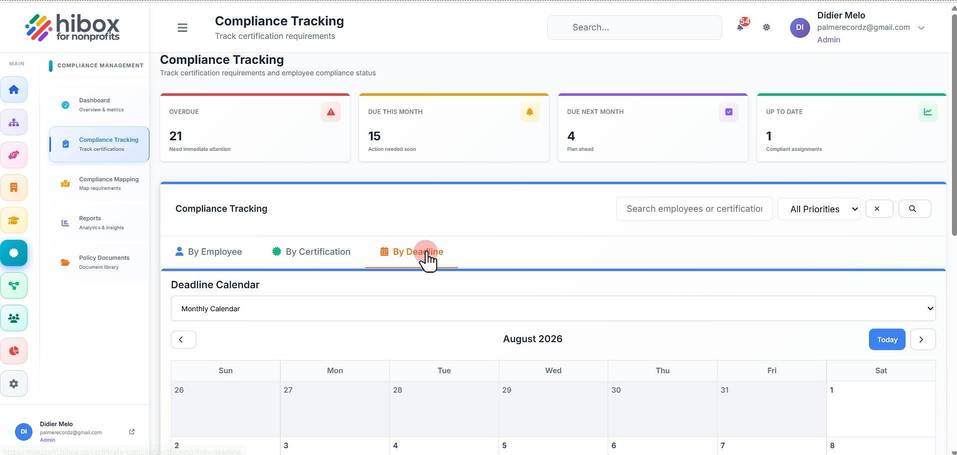Select calendar day 28 under Tue
The height and width of the screenshot is (455, 957).
tap(444, 409)
